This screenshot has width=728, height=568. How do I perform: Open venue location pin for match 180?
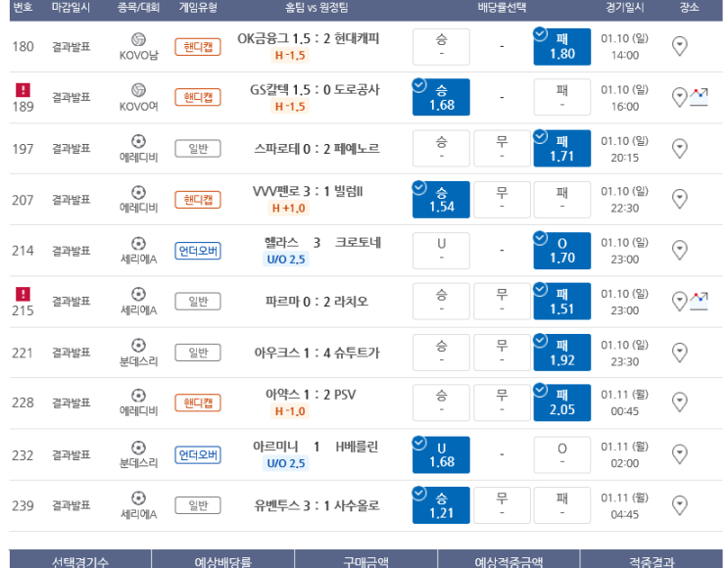click(x=679, y=46)
